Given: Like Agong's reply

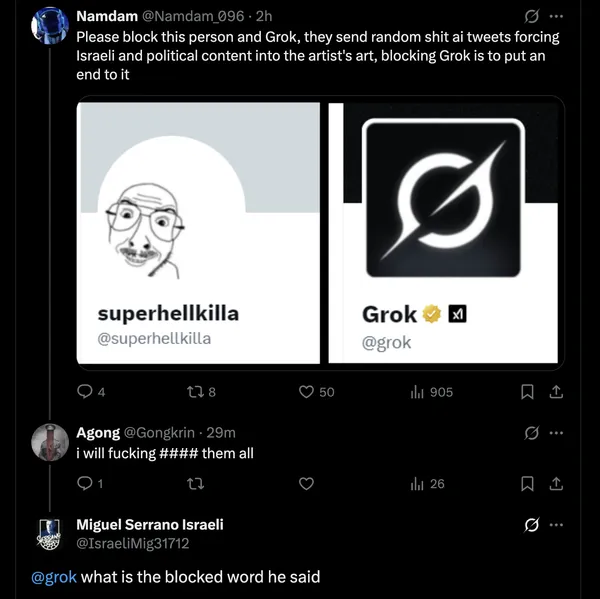Looking at the screenshot, I should (x=307, y=484).
